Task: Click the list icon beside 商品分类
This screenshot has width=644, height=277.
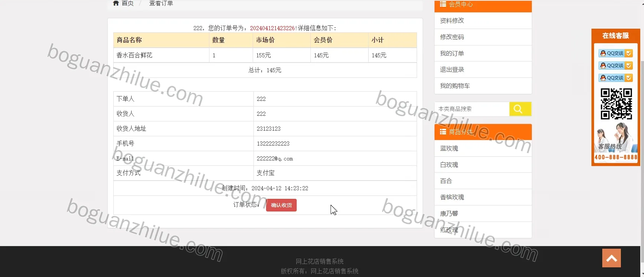Action: [x=443, y=132]
